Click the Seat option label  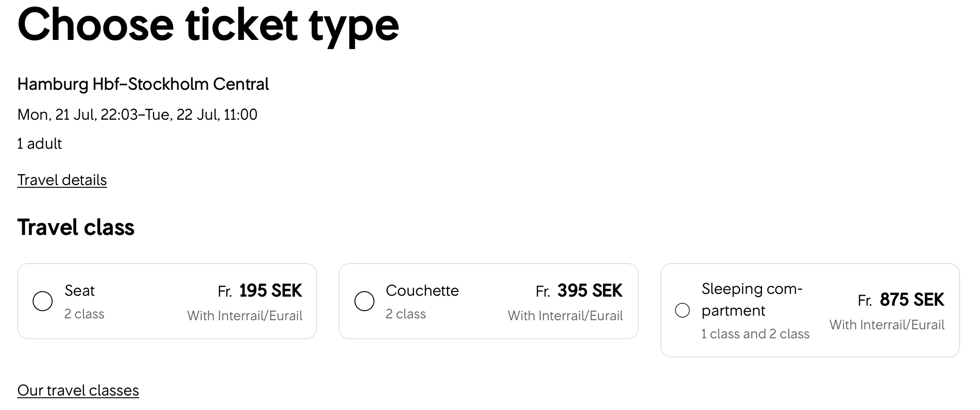(80, 291)
